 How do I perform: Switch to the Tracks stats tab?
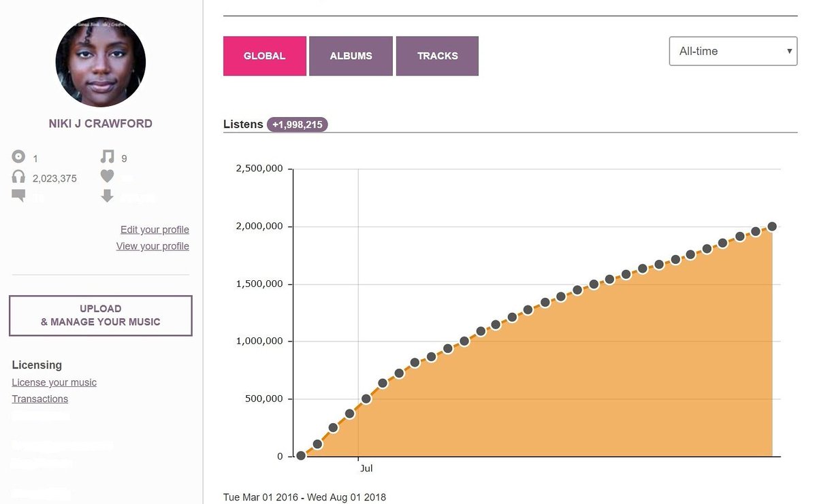click(x=437, y=56)
